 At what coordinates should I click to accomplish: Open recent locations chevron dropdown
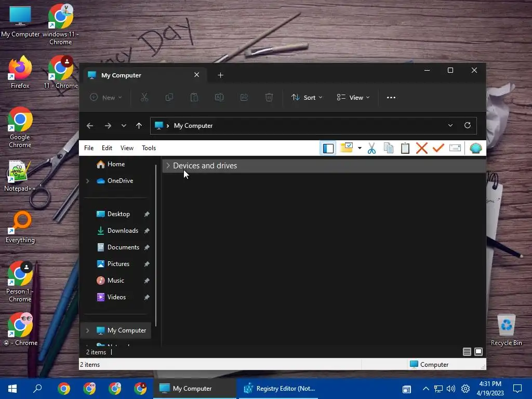[124, 126]
